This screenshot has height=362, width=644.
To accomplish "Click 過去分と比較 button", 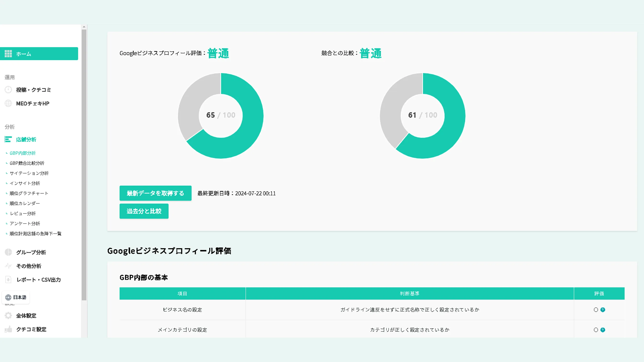I will [x=144, y=211].
